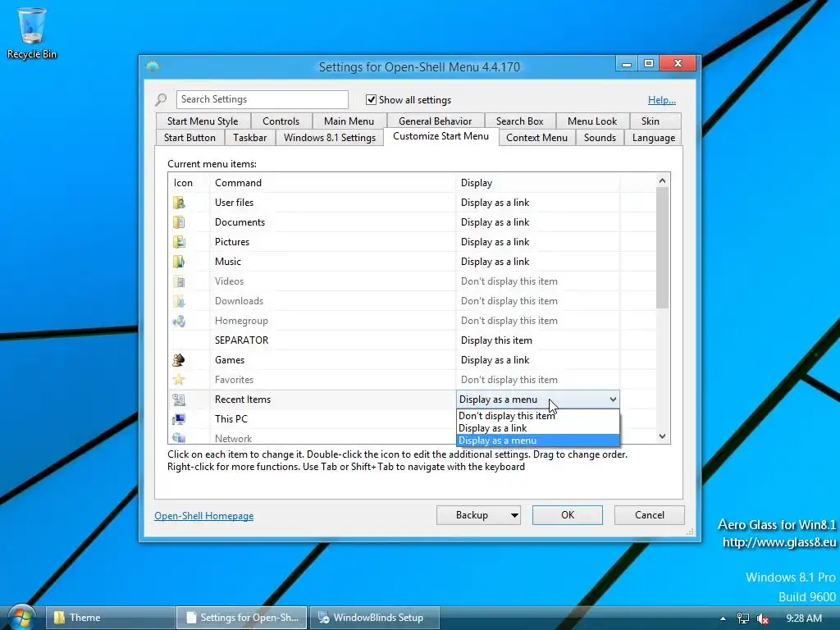The image size is (840, 630).
Task: Click the Favorites star icon
Action: 179,380
